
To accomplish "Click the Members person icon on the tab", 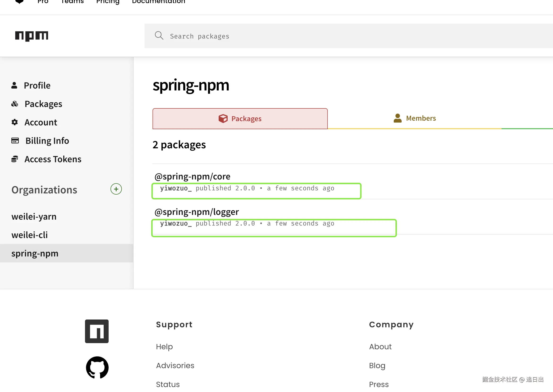I will pos(398,118).
